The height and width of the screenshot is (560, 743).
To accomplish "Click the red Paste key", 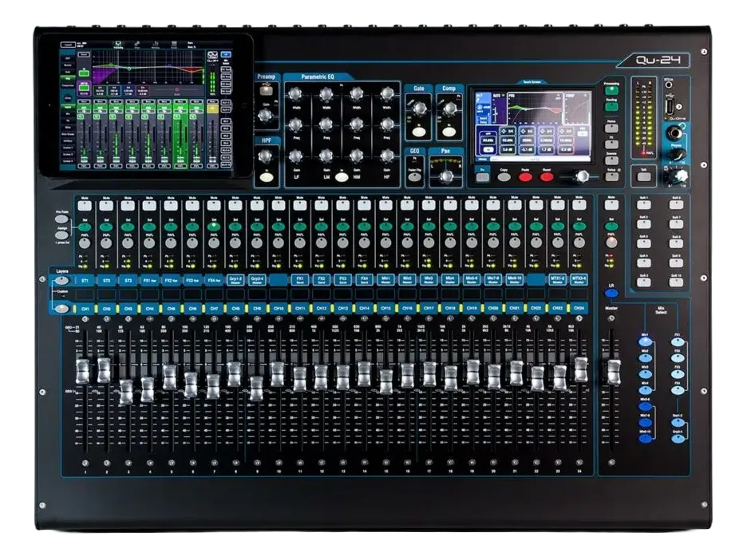I will click(525, 177).
